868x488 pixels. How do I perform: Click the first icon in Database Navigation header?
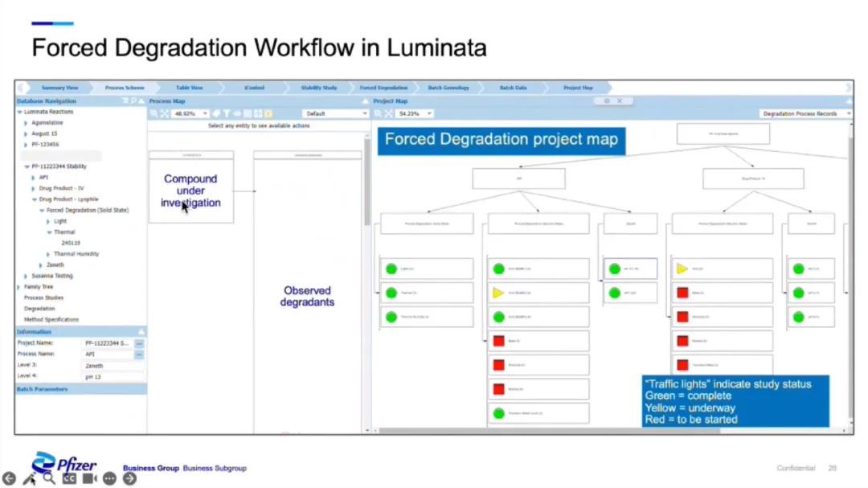(125, 100)
